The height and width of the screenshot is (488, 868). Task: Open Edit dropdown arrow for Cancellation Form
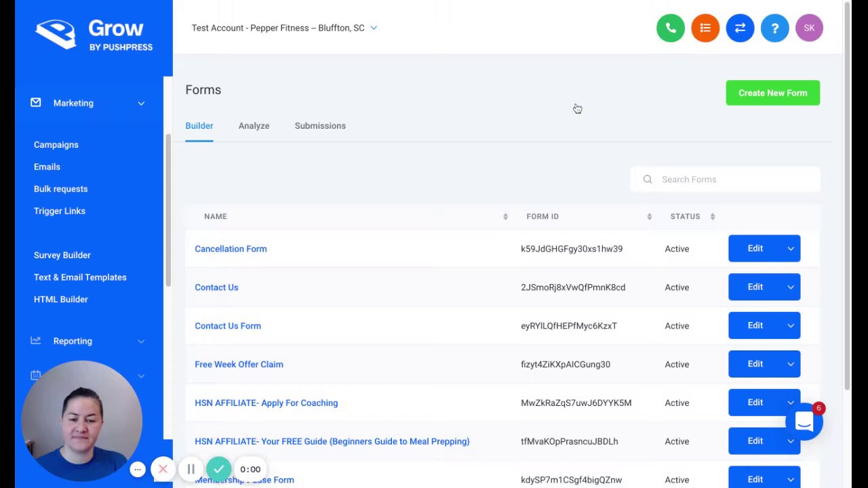pos(791,249)
